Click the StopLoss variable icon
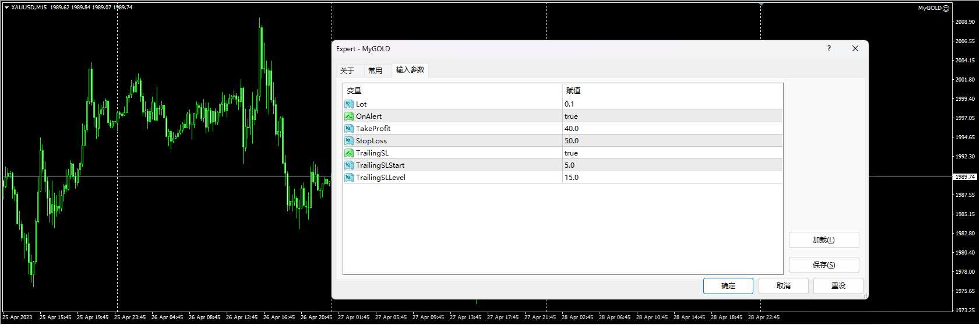This screenshot has height=325, width=980. coord(349,141)
